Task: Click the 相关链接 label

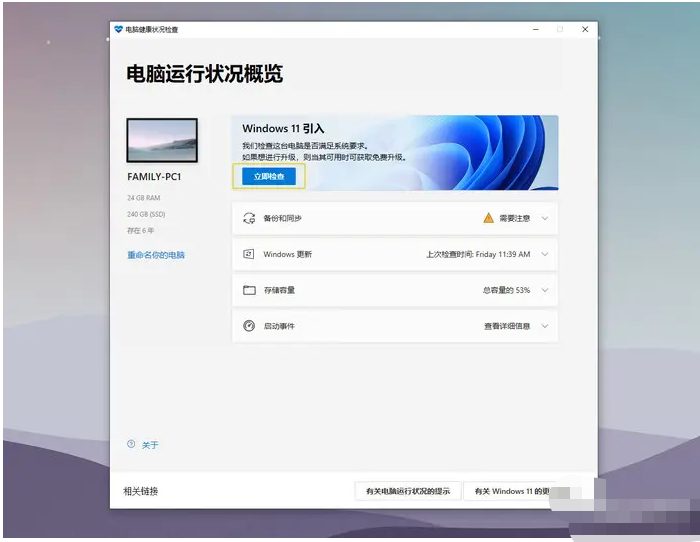Action: pyautogui.click(x=141, y=491)
